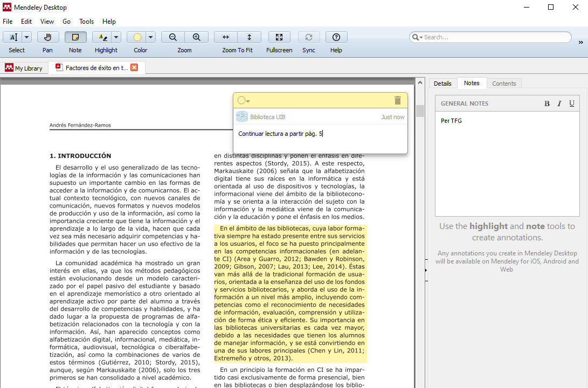Click the 'Per TFG' general notes text

point(451,121)
